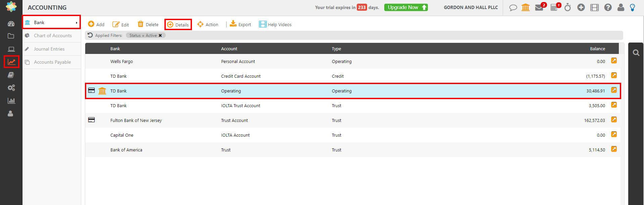
Task: Remove the Status = Active filter
Action: coord(160,36)
